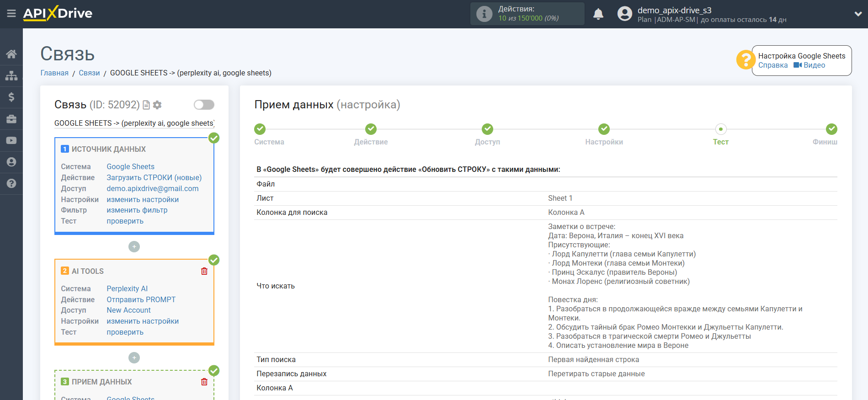Image resolution: width=868 pixels, height=400 pixels.
Task: Click the Действия counter box
Action: 527,14
